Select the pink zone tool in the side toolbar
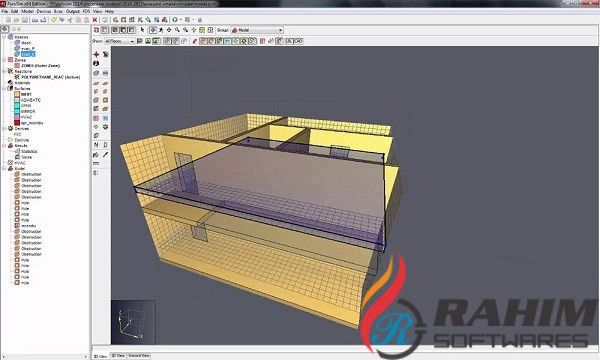Viewport: 600px width, 360px height. [x=96, y=118]
